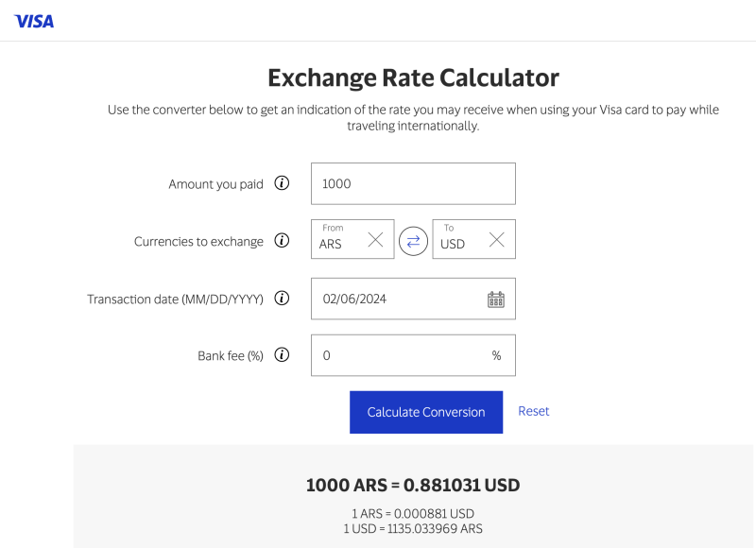Show info for Amount you paid
Viewport: 756px width, 548px height.
click(x=282, y=184)
